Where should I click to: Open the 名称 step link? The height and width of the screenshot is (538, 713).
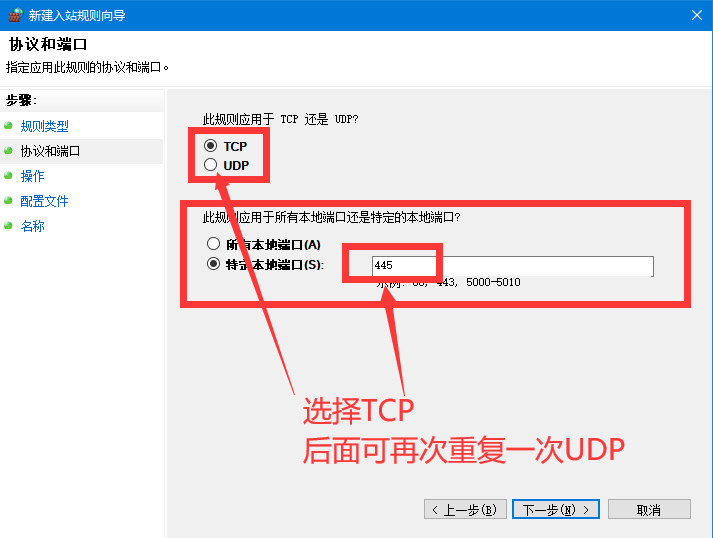(x=32, y=226)
